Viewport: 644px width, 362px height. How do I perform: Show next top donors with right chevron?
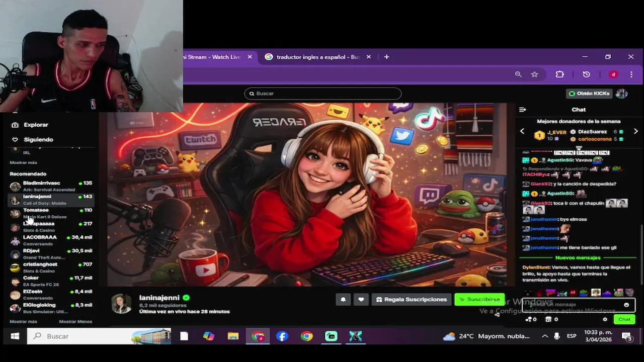click(636, 131)
